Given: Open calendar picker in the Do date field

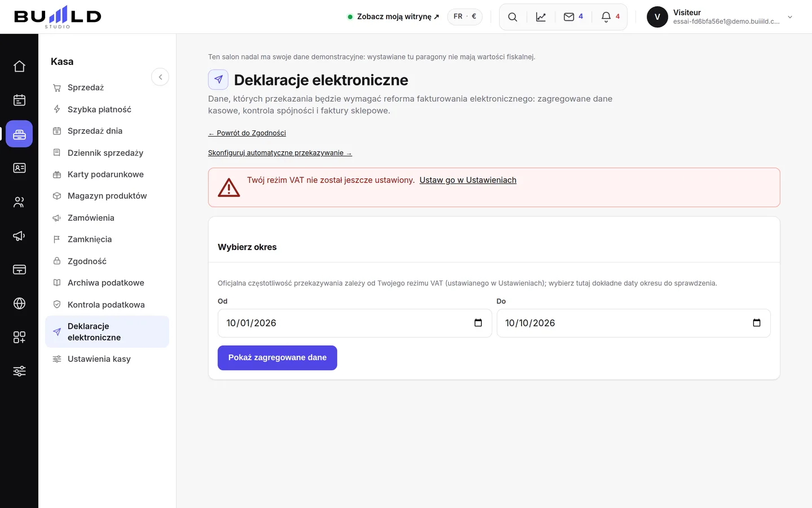Looking at the screenshot, I should coord(757,323).
